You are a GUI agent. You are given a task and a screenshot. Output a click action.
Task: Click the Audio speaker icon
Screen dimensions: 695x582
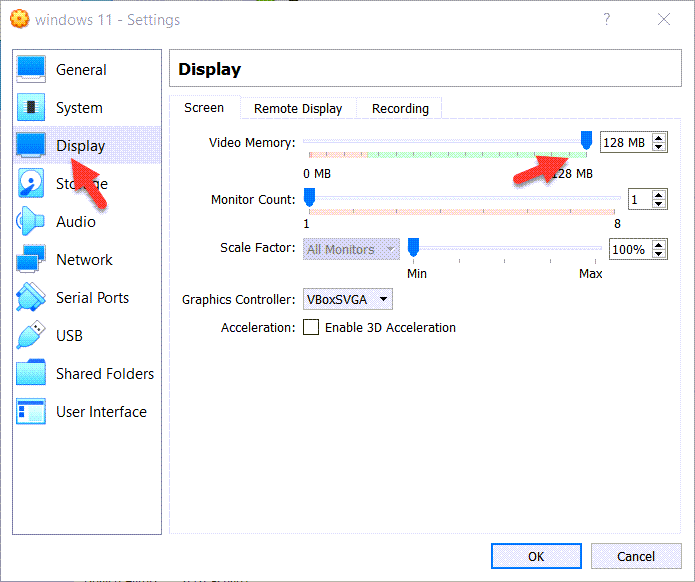(31, 221)
